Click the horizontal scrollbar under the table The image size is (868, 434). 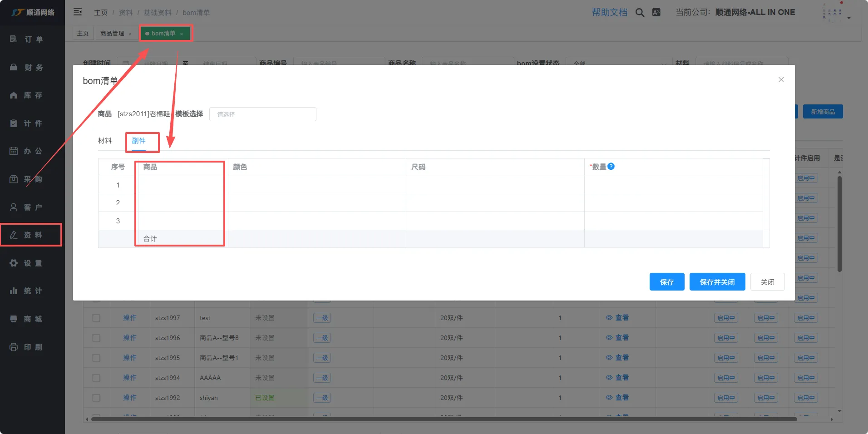[444, 419]
